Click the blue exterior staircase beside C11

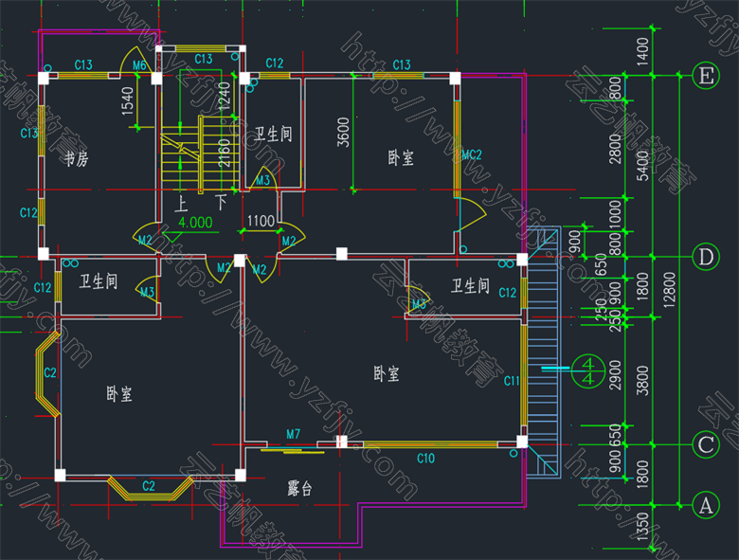pos(544,352)
